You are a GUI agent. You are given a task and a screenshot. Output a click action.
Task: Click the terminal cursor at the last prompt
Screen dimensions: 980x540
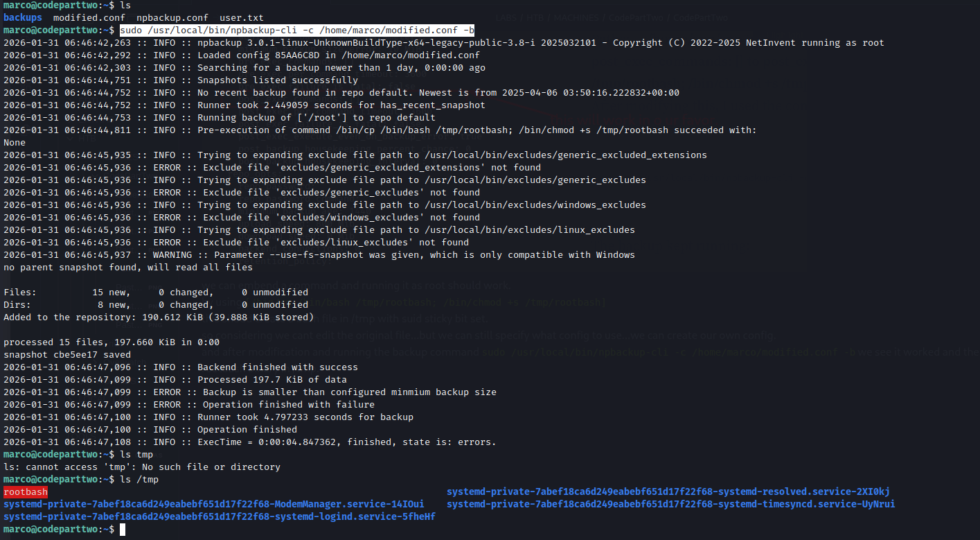pos(123,530)
